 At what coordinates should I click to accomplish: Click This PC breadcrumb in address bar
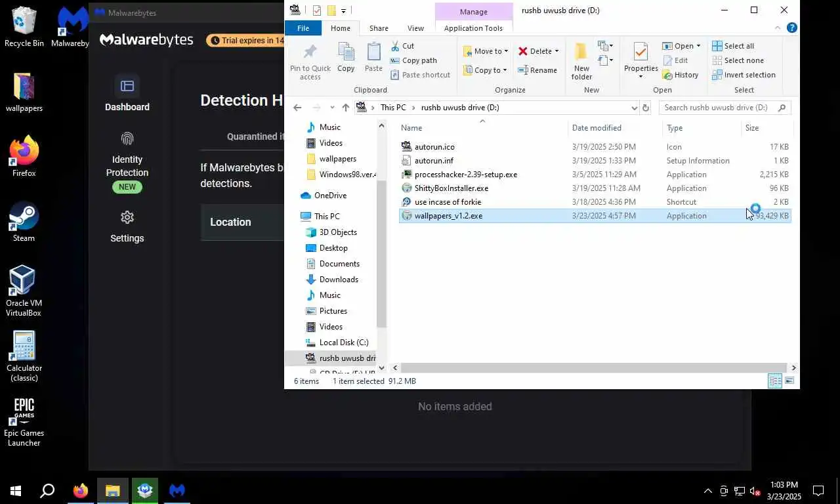click(393, 108)
